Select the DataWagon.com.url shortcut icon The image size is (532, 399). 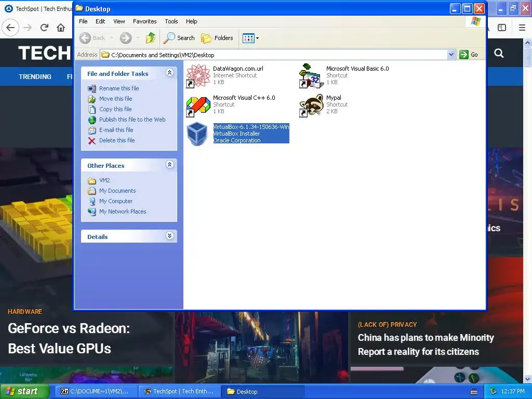pos(198,76)
